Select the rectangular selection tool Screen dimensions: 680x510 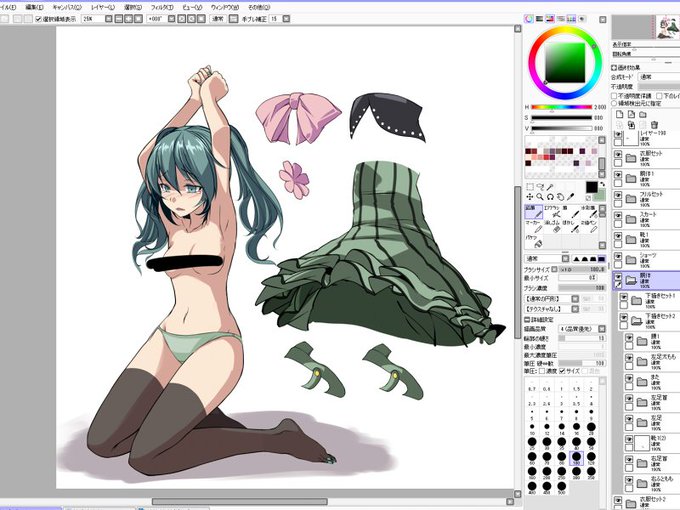[530, 187]
